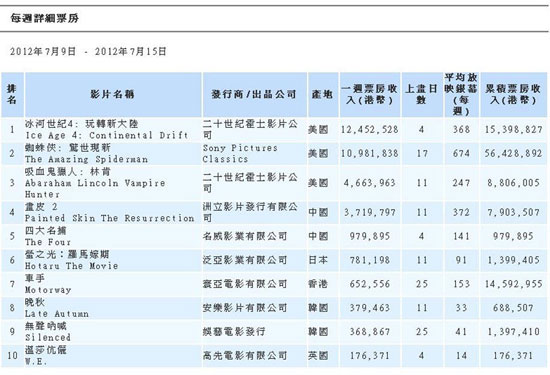This screenshot has height=375, width=550.
Task: Click distributor 泛亞影業有限公司
Action: click(x=245, y=260)
